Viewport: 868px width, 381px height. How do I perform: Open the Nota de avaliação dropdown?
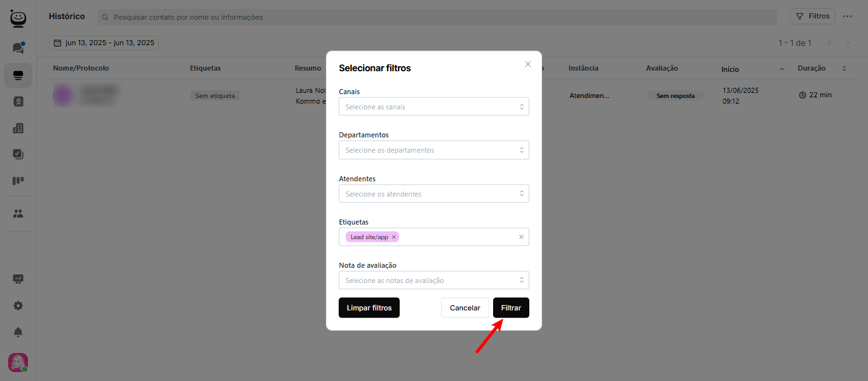pos(433,281)
